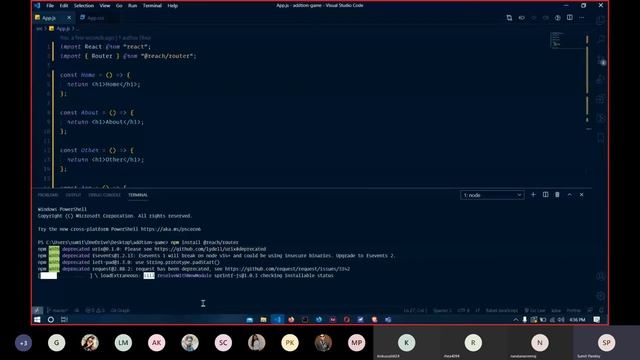The image size is (640, 360).
Task: Open the View menu
Action: point(105,6)
